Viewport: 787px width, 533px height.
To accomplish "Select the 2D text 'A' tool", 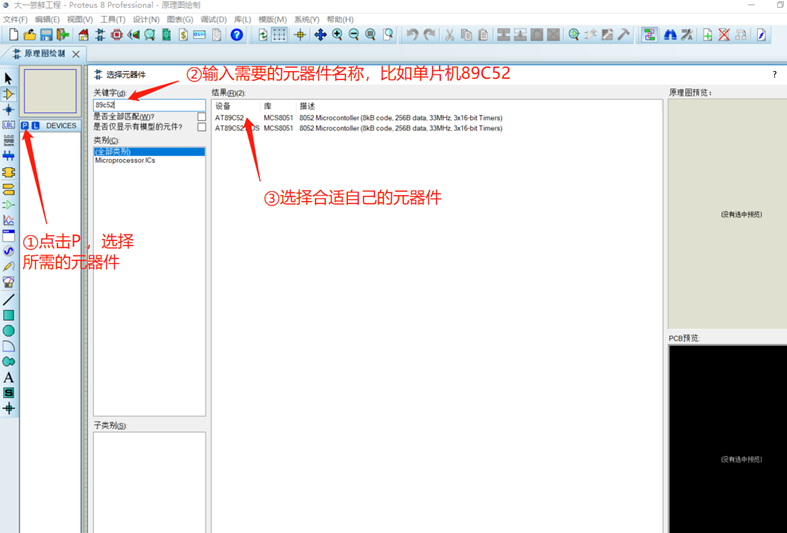I will tap(9, 377).
